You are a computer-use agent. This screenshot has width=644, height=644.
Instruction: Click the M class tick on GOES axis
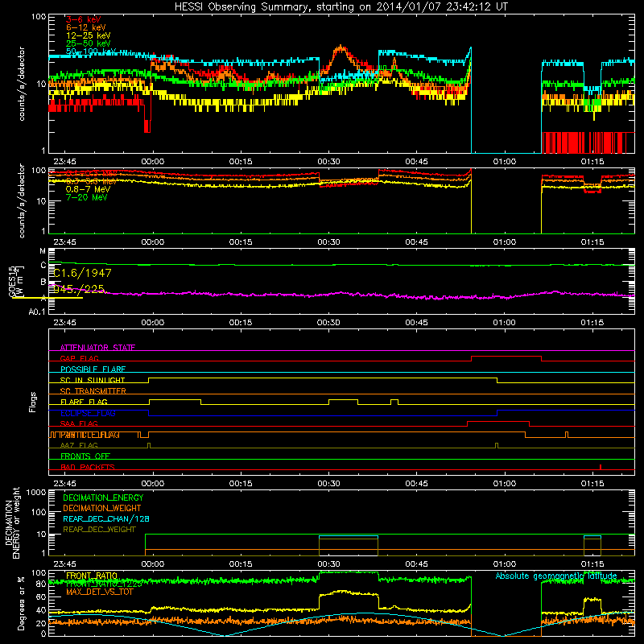[x=43, y=251]
